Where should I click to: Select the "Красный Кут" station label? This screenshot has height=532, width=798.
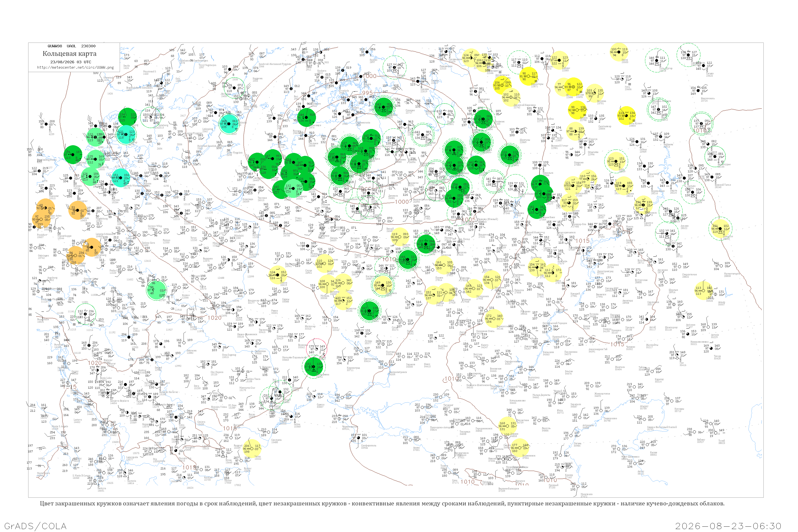[x=560, y=336]
